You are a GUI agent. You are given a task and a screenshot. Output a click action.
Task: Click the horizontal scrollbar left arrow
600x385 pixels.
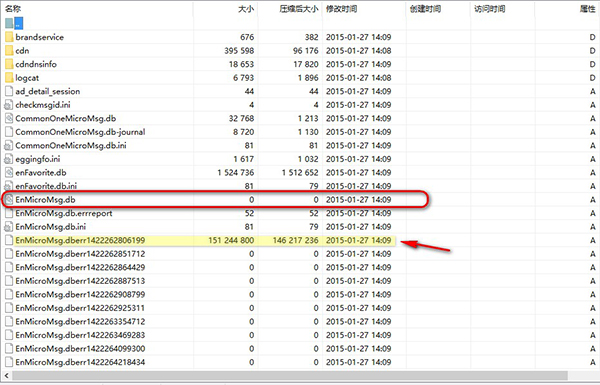pos(7,375)
